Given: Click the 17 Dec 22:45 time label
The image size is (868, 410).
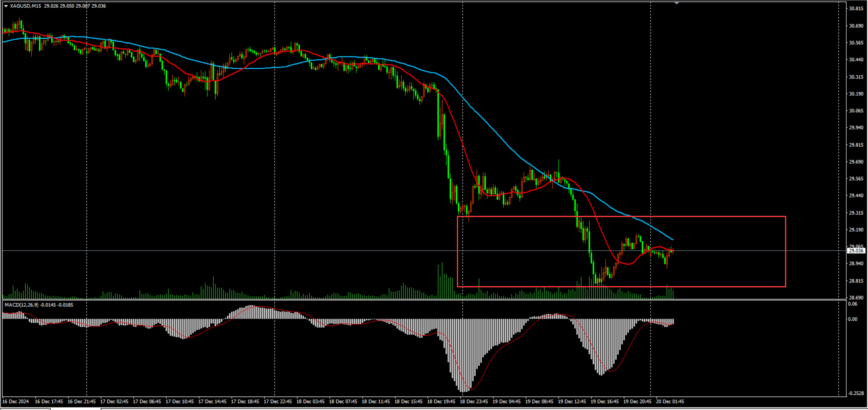Looking at the screenshot, I should tap(278, 401).
